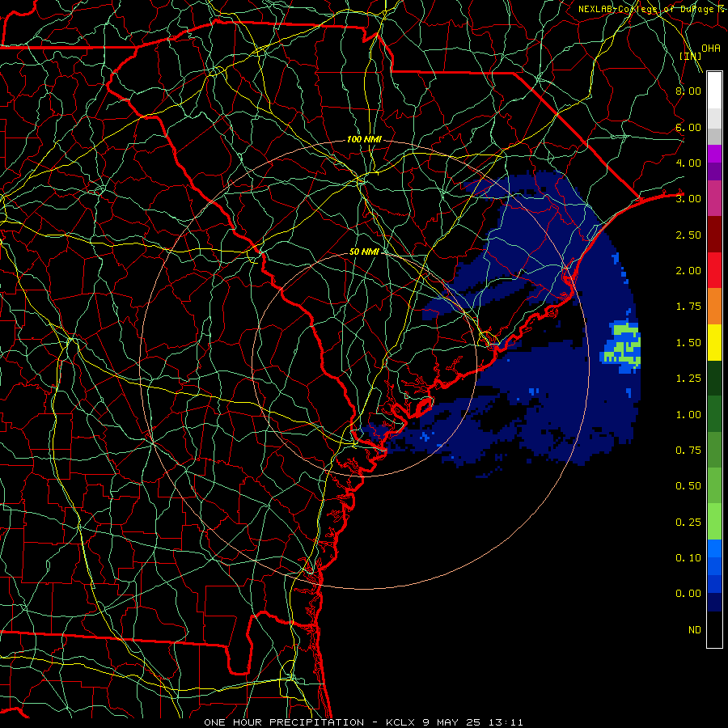
Task: Pick the bright magenta swatch in the scale
Action: [x=714, y=154]
